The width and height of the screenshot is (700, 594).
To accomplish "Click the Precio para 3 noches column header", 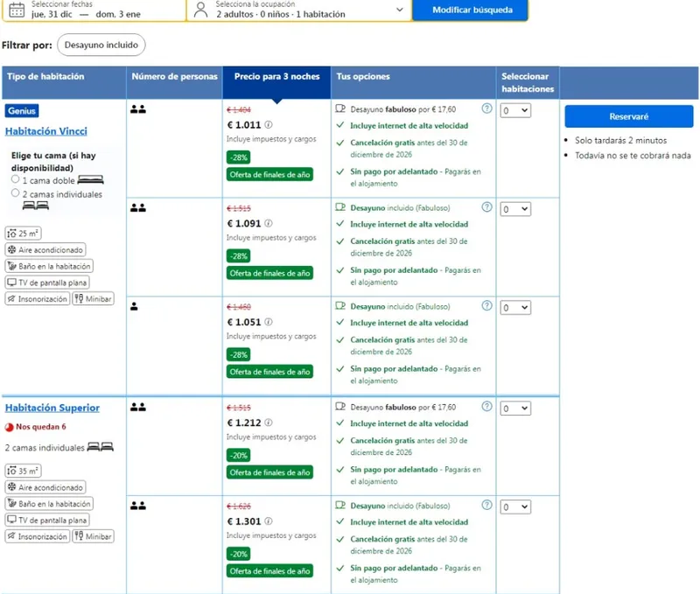I will click(276, 82).
